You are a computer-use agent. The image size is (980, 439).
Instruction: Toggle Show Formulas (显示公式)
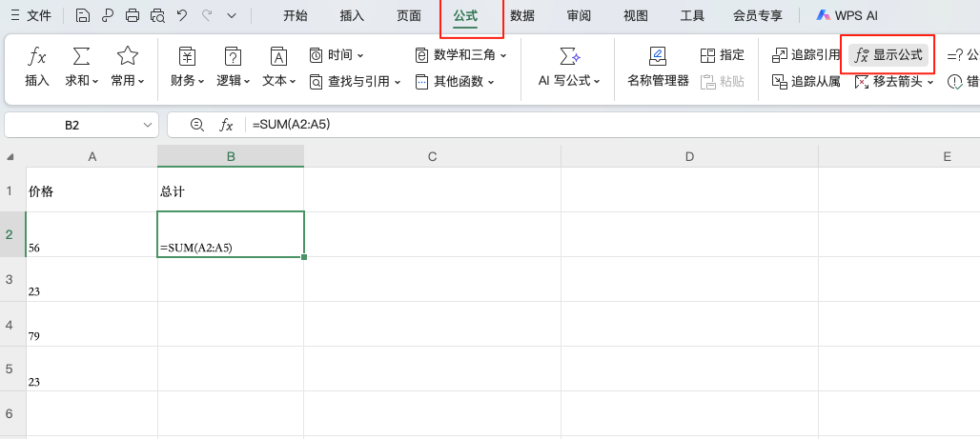pos(888,55)
